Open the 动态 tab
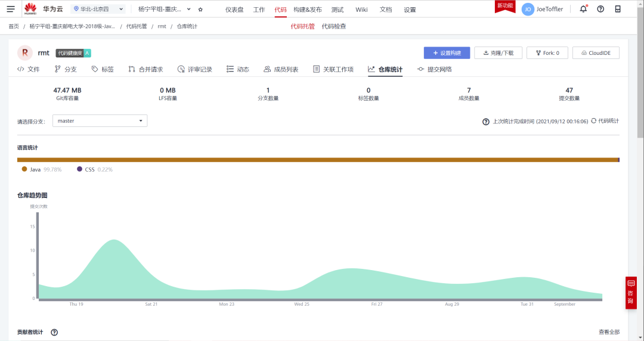 click(238, 69)
